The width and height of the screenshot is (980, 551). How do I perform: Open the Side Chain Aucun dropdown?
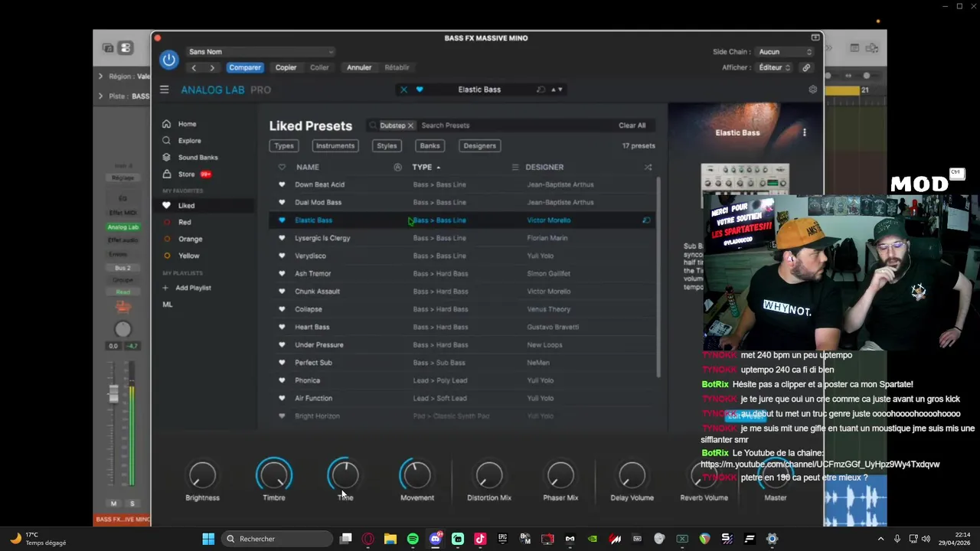[x=785, y=52]
